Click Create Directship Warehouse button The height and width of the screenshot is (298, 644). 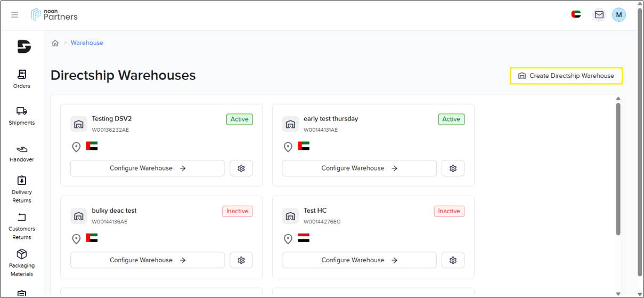pos(566,76)
